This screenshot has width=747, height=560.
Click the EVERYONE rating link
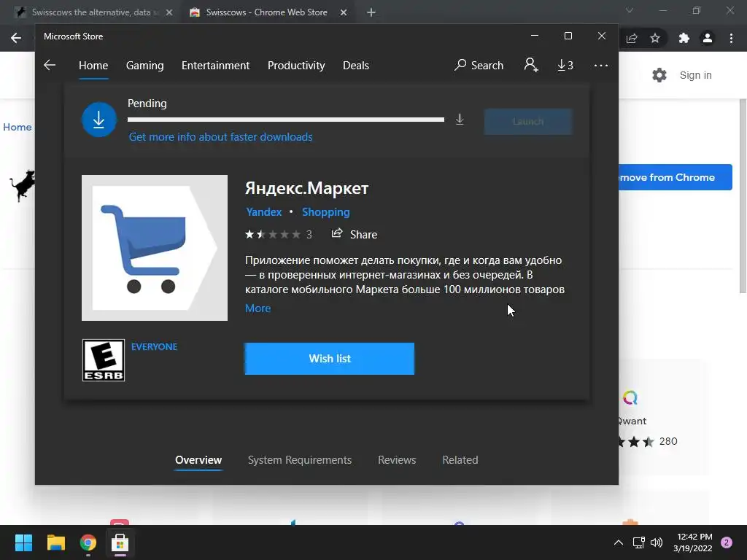pos(155,346)
